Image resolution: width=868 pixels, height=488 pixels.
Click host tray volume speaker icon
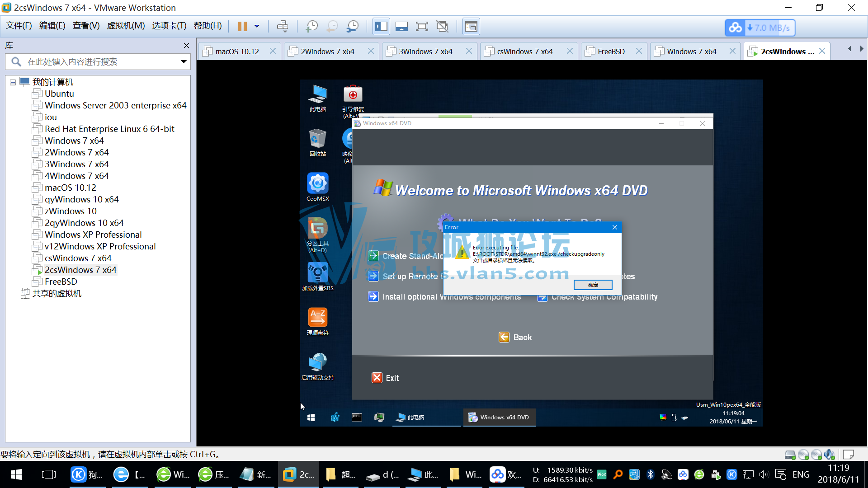[x=764, y=474]
